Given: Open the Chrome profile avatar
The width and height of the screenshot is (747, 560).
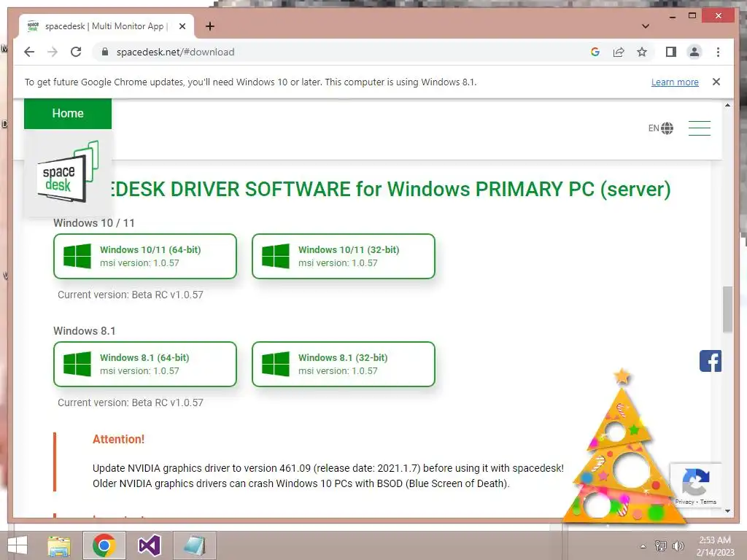Looking at the screenshot, I should point(694,52).
